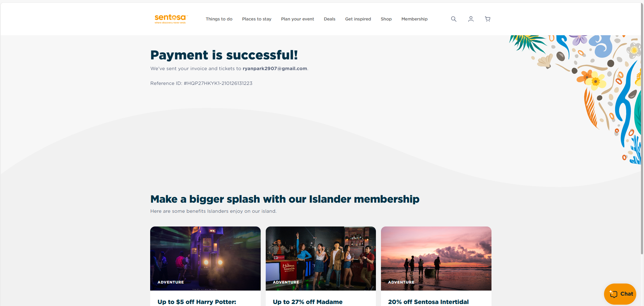Viewport: 644px width, 306px height.
Task: Visit the Shop link
Action: click(x=386, y=19)
